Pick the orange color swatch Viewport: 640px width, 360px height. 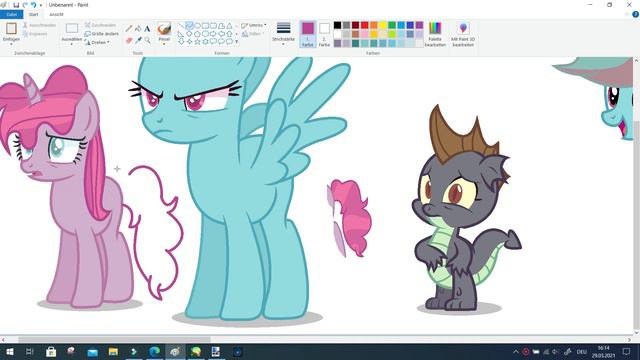tap(373, 25)
